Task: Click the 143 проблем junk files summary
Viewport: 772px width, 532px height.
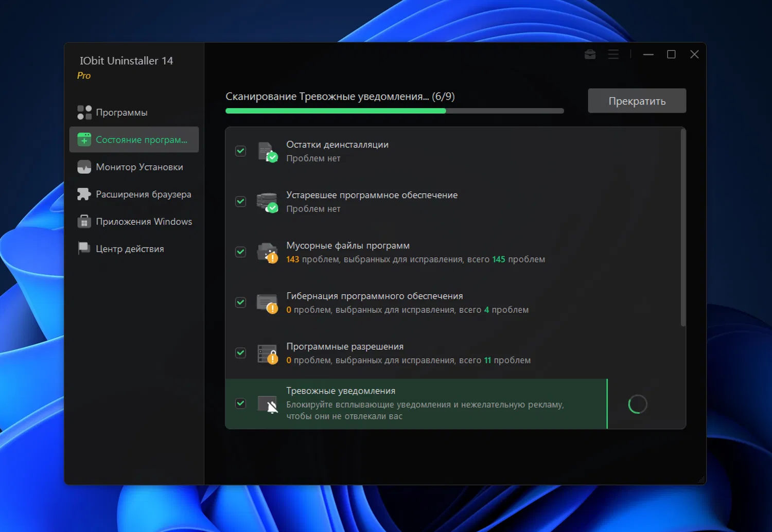Action: point(415,259)
